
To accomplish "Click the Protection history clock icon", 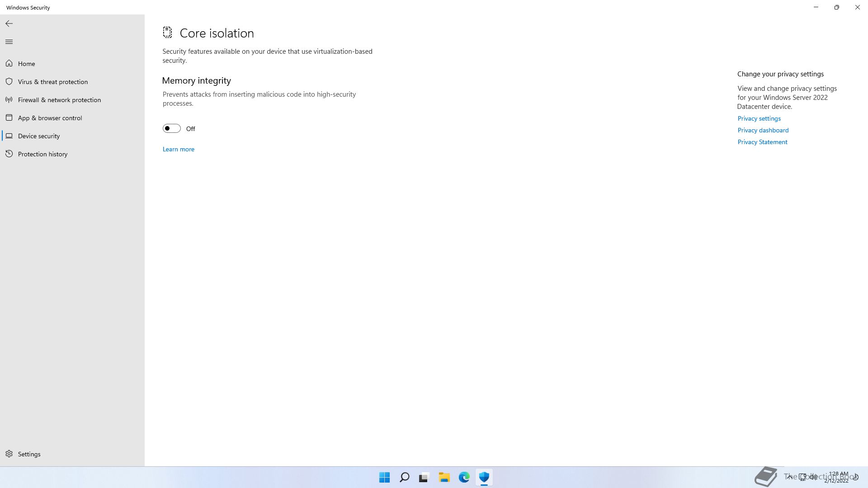I will [9, 154].
